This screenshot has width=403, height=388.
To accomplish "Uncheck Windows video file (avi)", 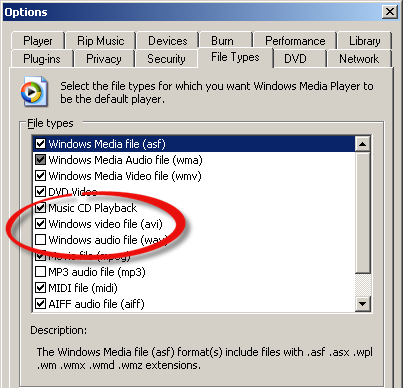I will click(x=40, y=224).
